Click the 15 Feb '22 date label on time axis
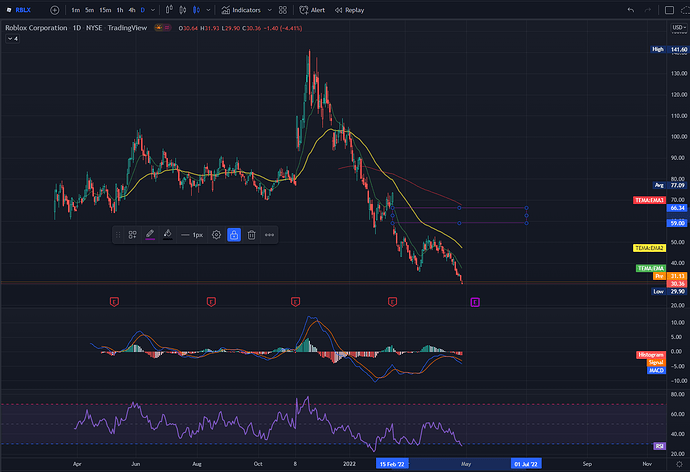The height and width of the screenshot is (472, 690). pyautogui.click(x=392, y=464)
